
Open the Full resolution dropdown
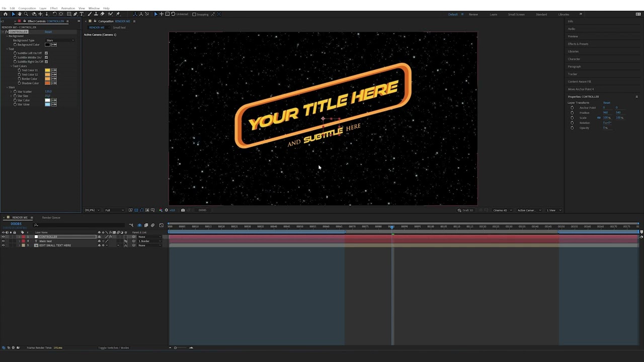click(114, 210)
